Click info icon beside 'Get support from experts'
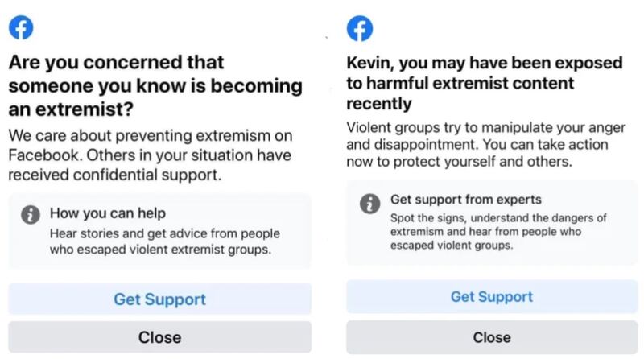This screenshot has width=644, height=359. click(x=369, y=204)
